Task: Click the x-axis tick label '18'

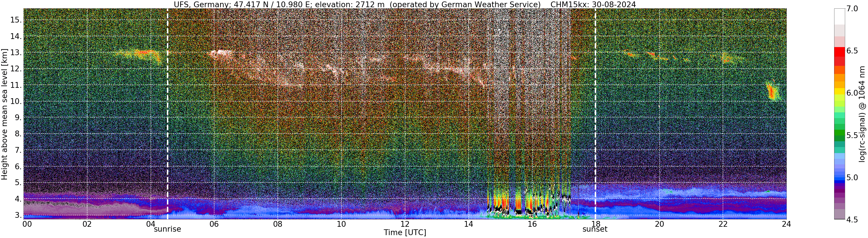Action: [596, 224]
